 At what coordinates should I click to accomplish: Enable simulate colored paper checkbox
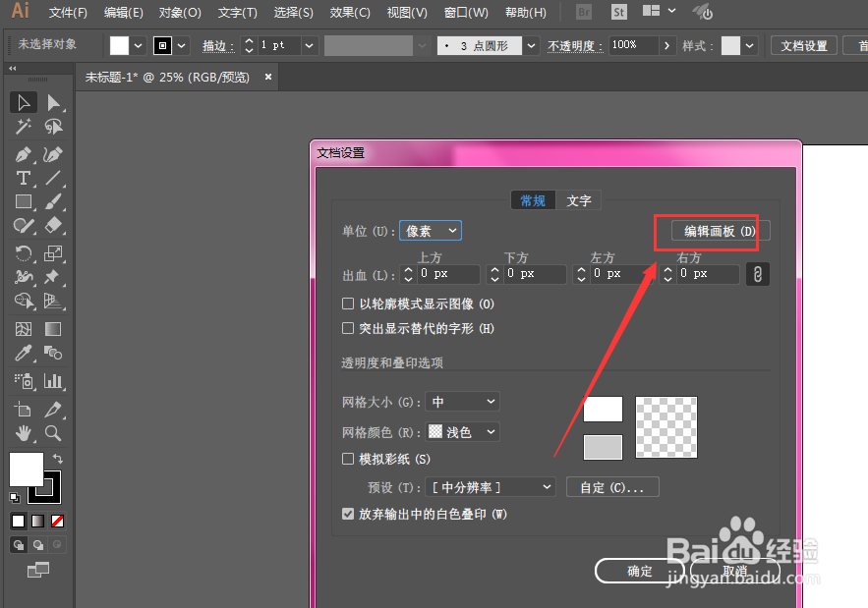click(348, 459)
